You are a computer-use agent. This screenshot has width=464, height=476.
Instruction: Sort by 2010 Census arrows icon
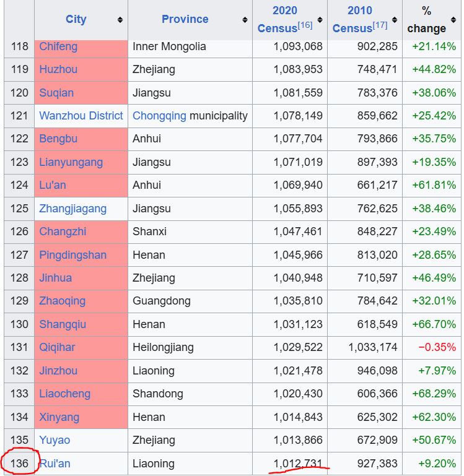click(395, 20)
